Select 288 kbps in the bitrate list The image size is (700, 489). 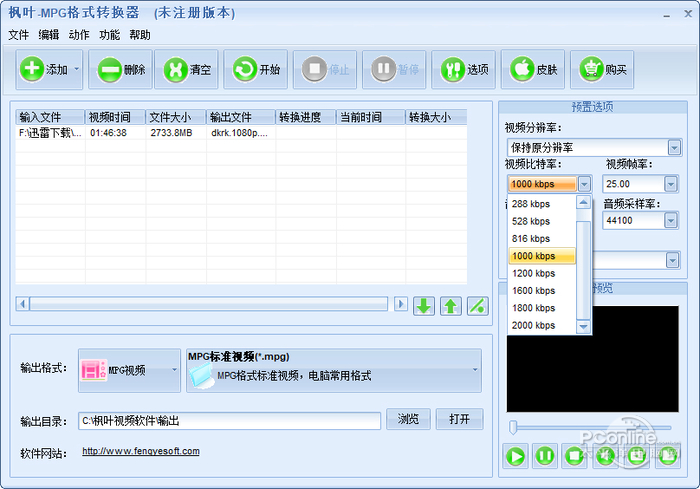coord(542,204)
